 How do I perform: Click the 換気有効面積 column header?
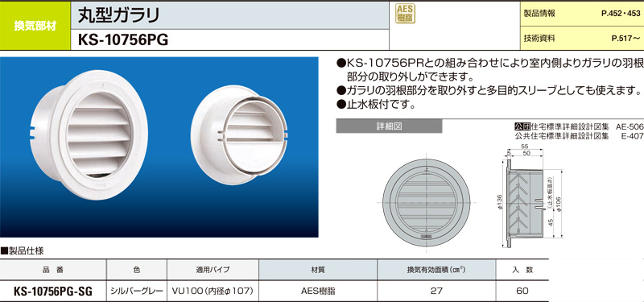pyautogui.click(x=436, y=270)
